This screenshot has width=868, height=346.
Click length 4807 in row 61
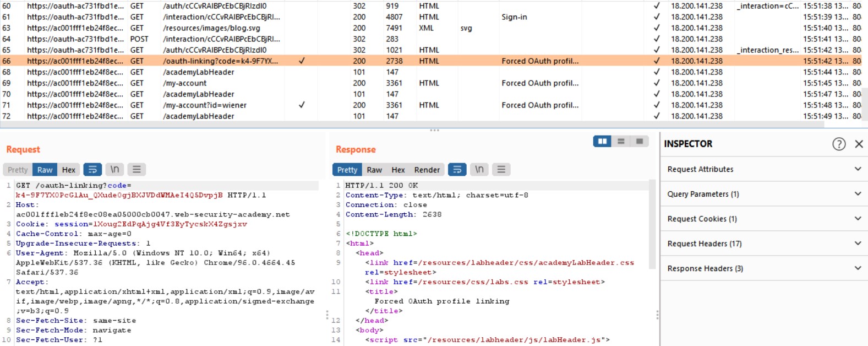tap(394, 17)
